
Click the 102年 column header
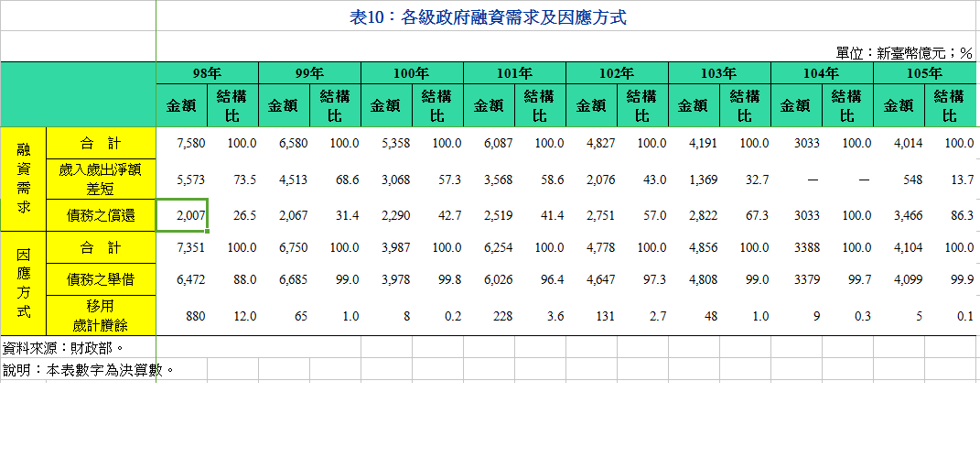point(617,72)
